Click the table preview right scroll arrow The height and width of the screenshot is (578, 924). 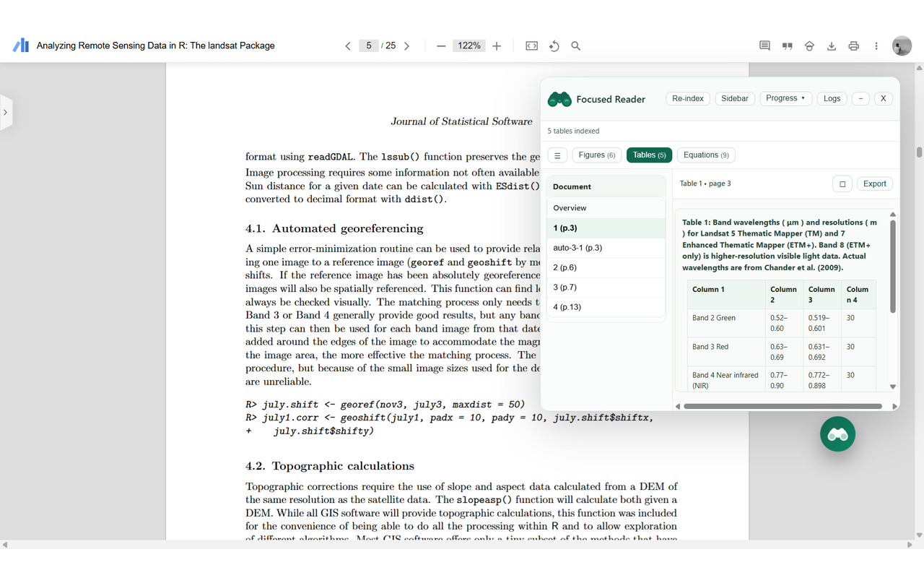[x=895, y=406]
